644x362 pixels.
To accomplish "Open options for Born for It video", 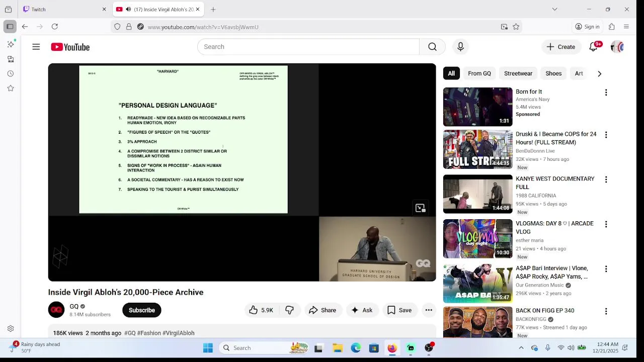I will (x=606, y=93).
